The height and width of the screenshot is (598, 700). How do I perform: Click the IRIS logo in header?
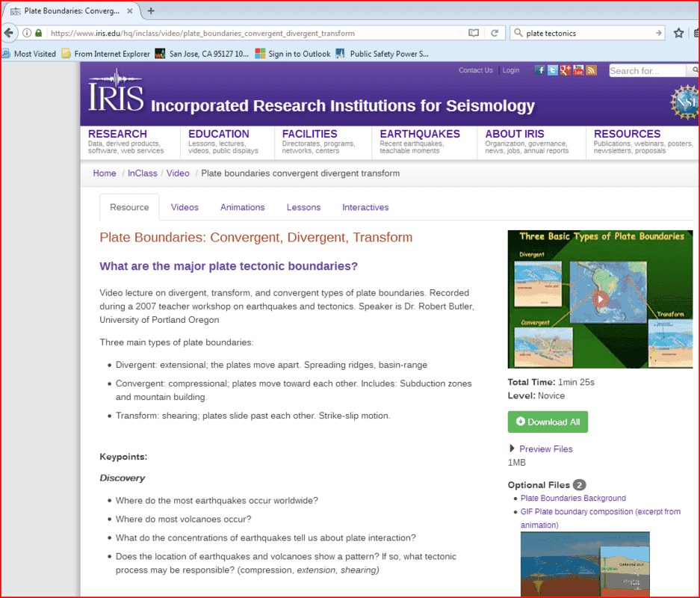pos(116,90)
